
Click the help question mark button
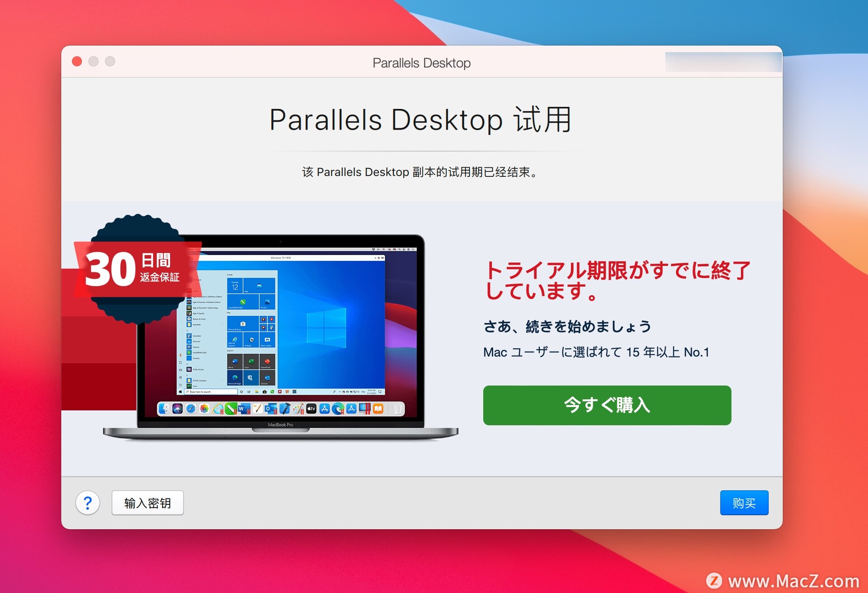[x=88, y=503]
